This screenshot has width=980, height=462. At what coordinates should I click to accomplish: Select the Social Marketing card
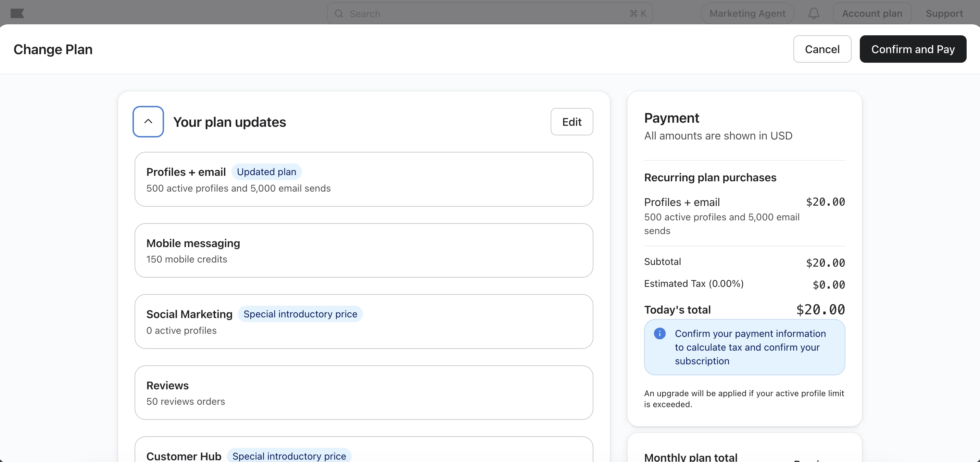tap(364, 321)
